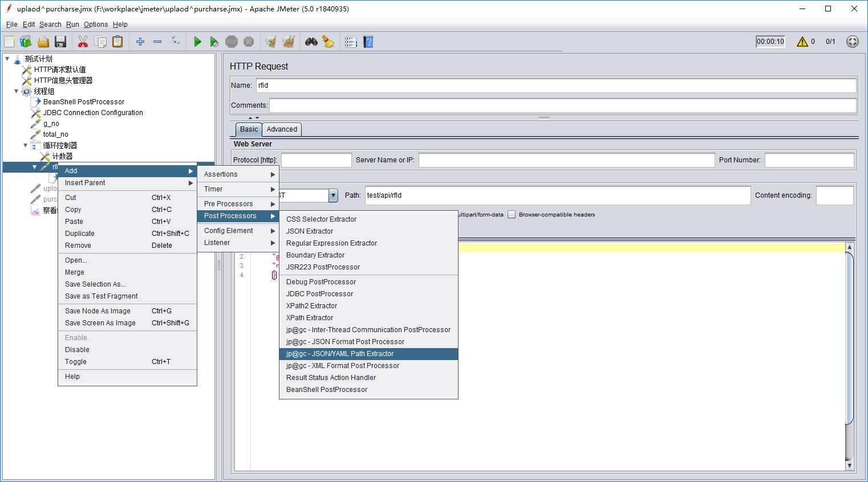The width and height of the screenshot is (868, 482).
Task: Click the Shutdown test icon
Action: click(249, 42)
